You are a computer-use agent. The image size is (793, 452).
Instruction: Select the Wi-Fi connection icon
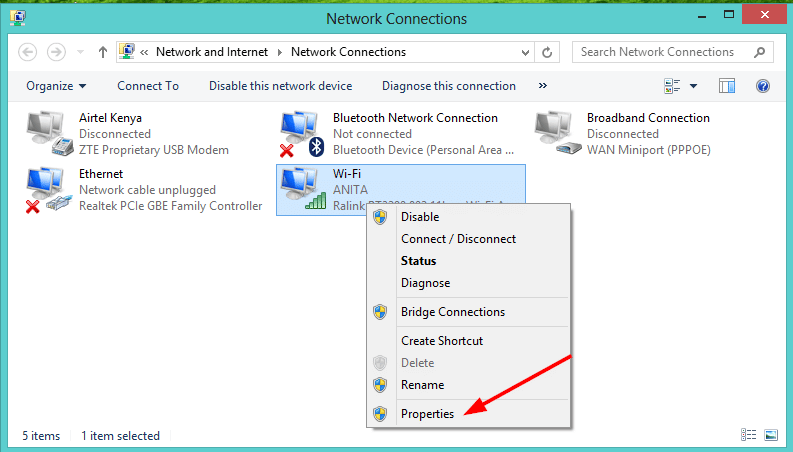pyautogui.click(x=302, y=189)
